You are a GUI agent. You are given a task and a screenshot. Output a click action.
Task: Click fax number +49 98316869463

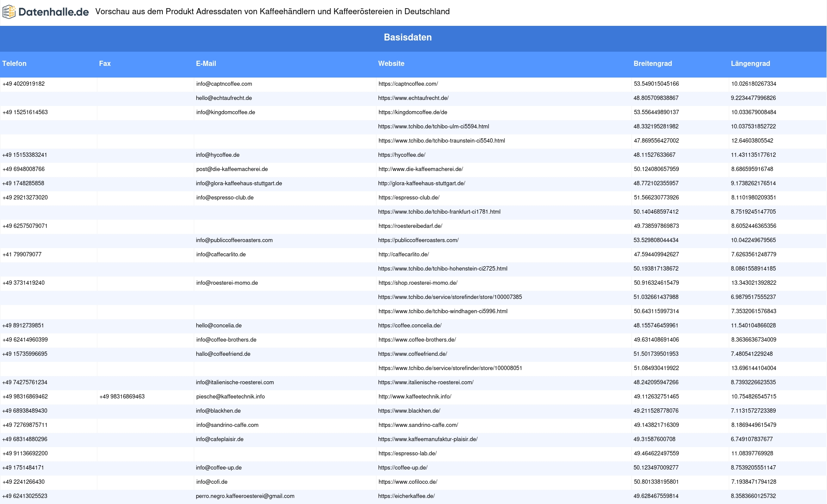[122, 397]
